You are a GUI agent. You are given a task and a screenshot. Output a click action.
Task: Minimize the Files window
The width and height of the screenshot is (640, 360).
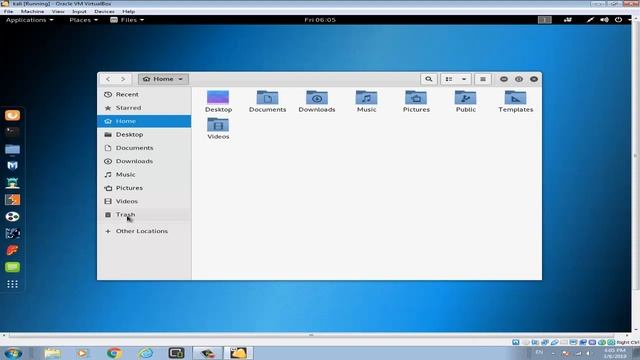coord(504,79)
